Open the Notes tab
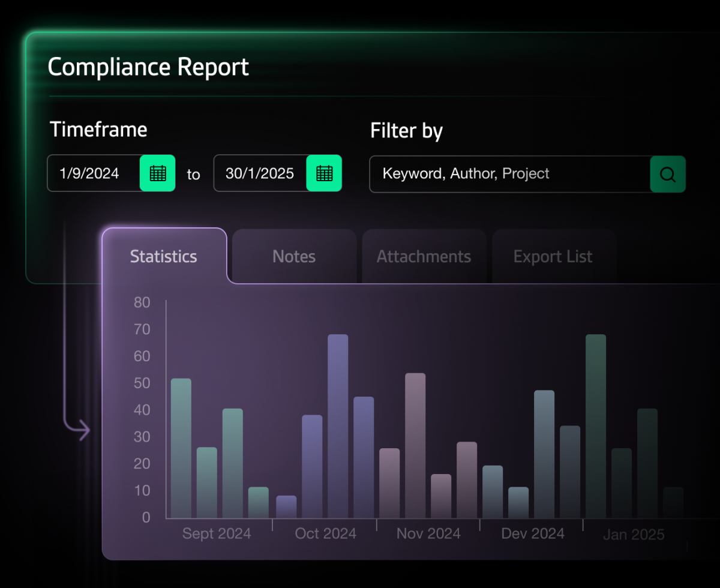 (x=294, y=256)
